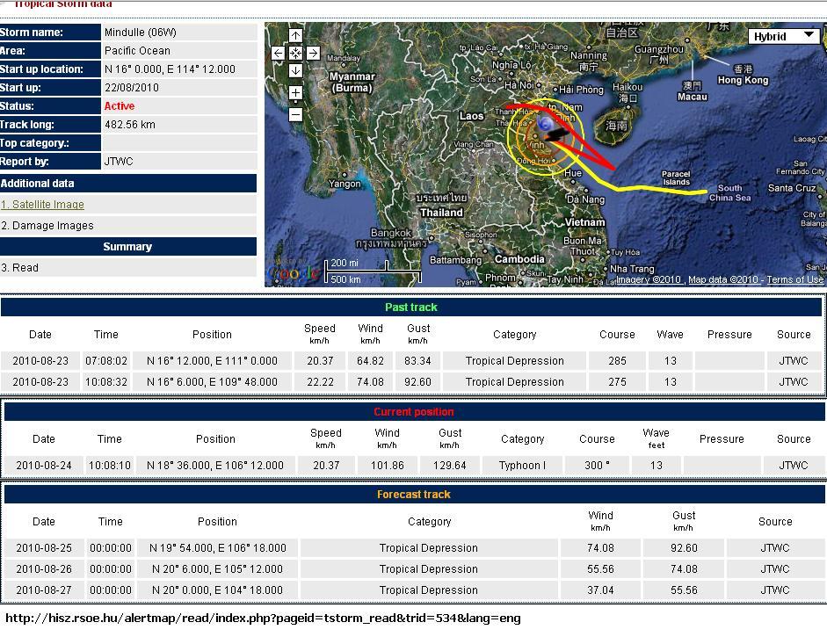Zoom in the map with plus button
827x644 pixels.
tap(295, 92)
